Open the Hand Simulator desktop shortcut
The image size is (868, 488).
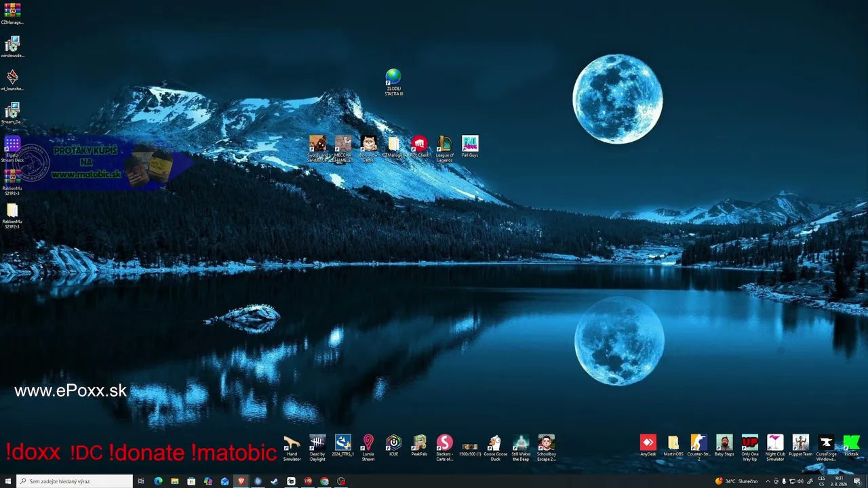292,448
